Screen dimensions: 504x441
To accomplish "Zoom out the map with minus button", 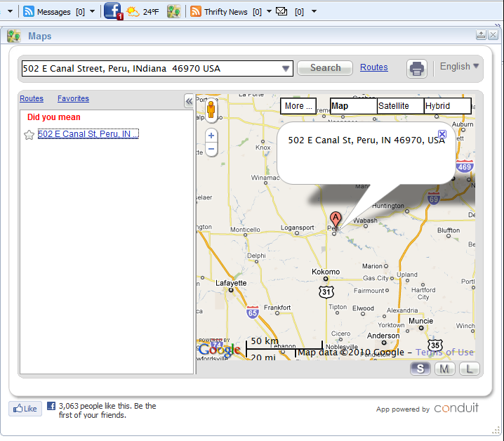I will click(211, 149).
